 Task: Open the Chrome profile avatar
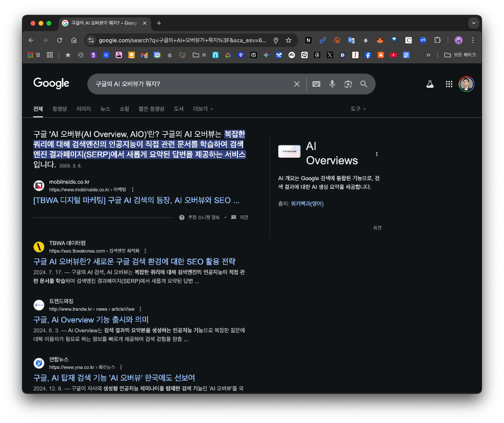[x=459, y=40]
